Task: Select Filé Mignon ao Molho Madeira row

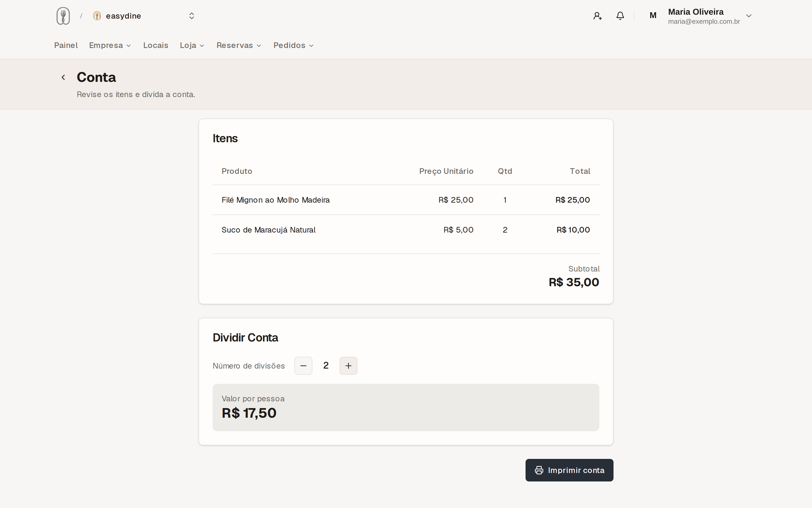Action: pyautogui.click(x=406, y=200)
